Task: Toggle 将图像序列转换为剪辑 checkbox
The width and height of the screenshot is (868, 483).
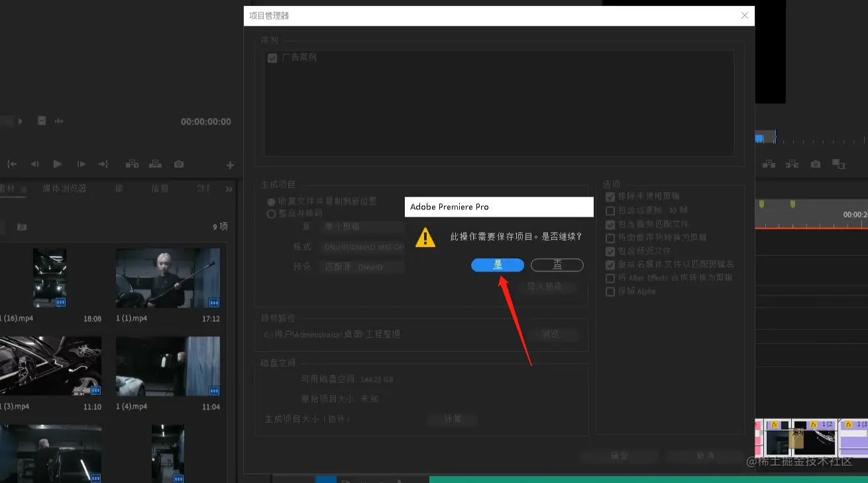Action: pyautogui.click(x=610, y=238)
